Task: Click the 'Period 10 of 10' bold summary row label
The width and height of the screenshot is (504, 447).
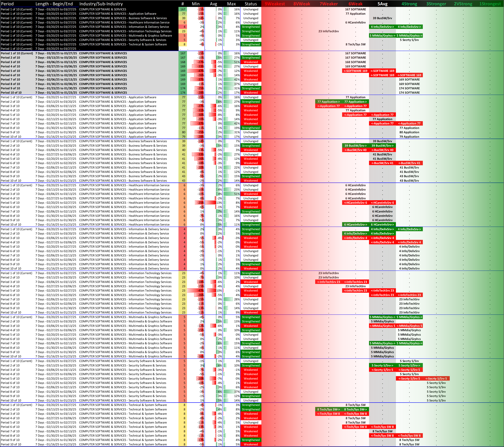Action: pyautogui.click(x=11, y=93)
